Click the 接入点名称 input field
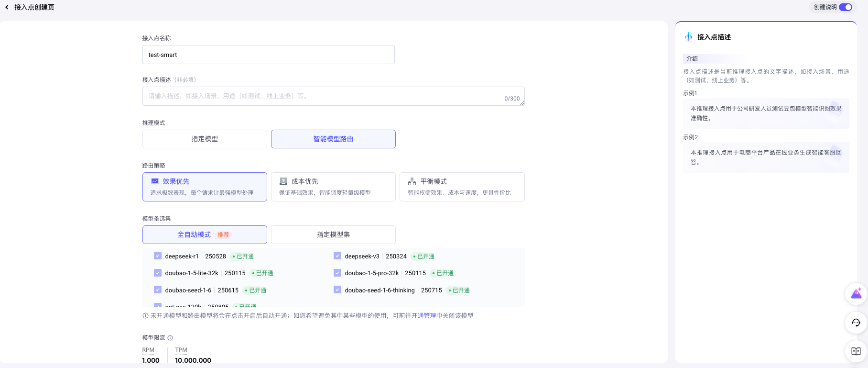The height and width of the screenshot is (368, 868). [268, 55]
